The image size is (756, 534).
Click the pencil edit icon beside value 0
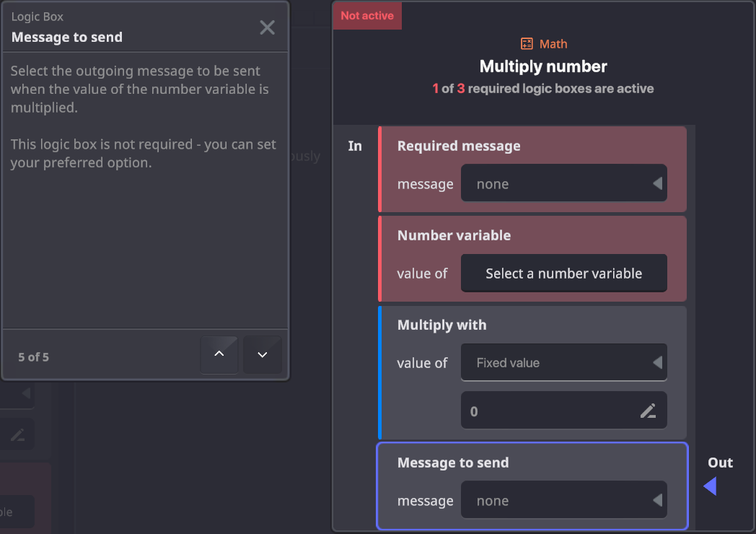pos(648,411)
